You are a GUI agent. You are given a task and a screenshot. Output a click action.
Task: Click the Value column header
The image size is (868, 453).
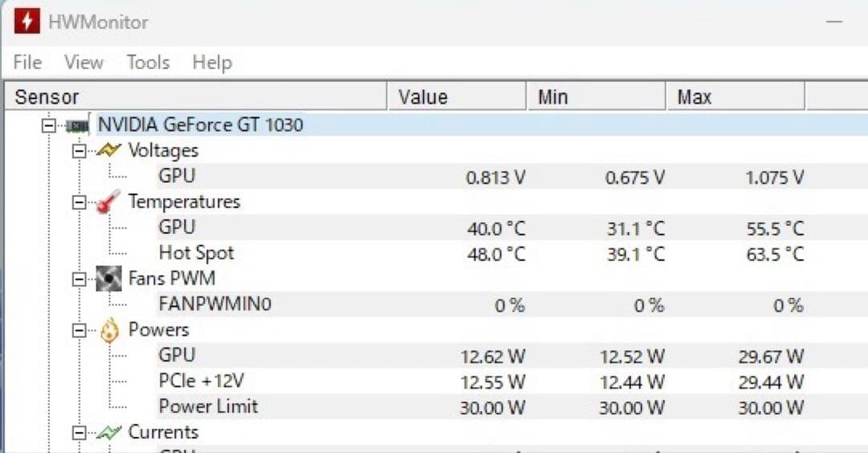point(457,97)
